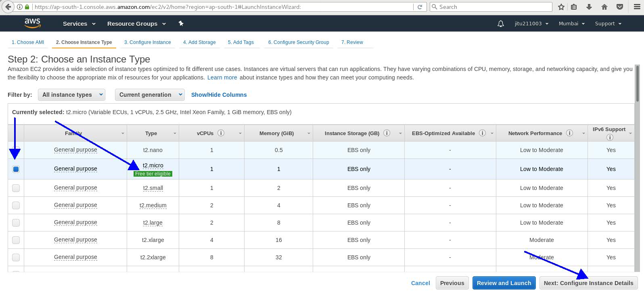The height and width of the screenshot is (294, 644).
Task: Open the jitu211003 account dropdown
Action: (x=531, y=24)
